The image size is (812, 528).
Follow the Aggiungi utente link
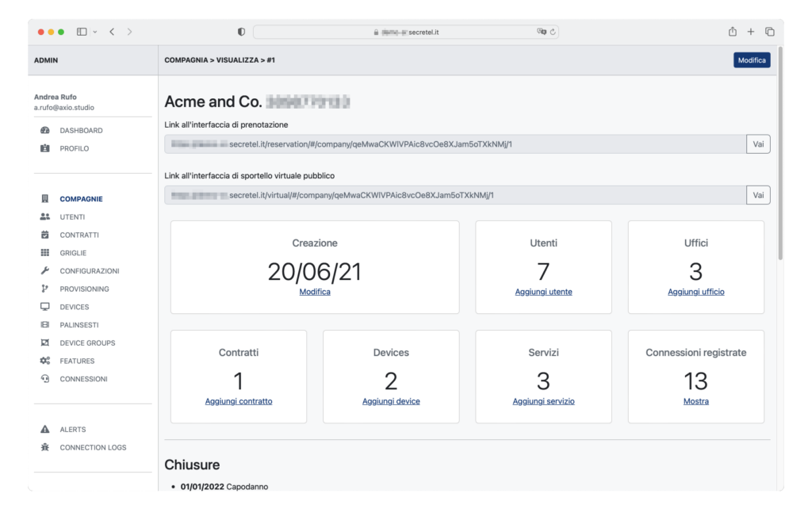543,292
